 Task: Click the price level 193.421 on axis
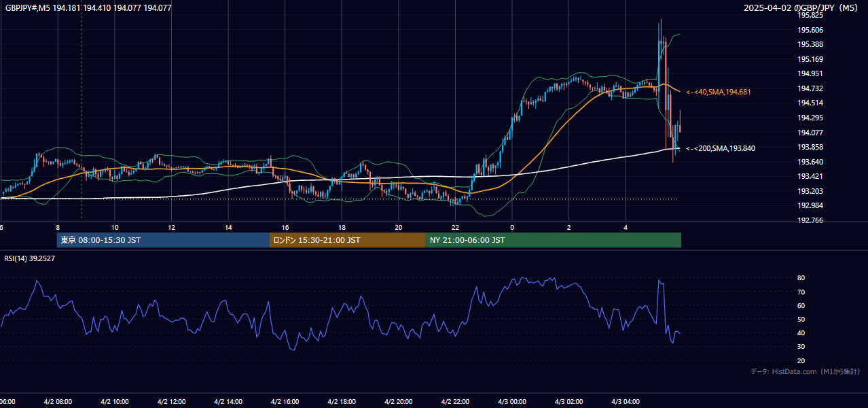810,176
